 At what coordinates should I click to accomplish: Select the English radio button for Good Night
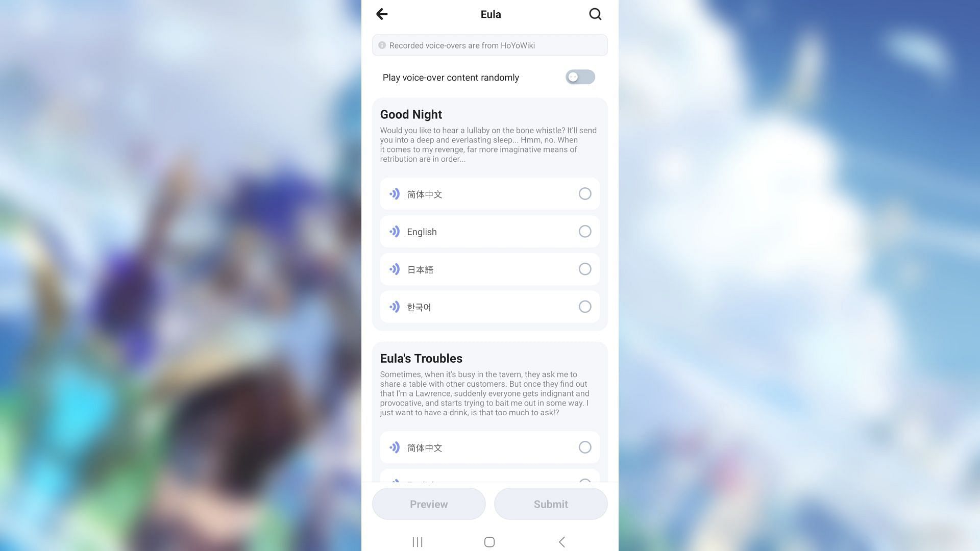click(x=584, y=232)
